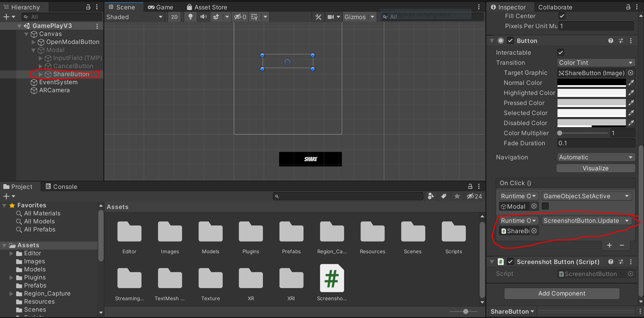Image resolution: width=644 pixels, height=318 pixels.
Task: Switch to the Collaborate tab
Action: coord(555,7)
